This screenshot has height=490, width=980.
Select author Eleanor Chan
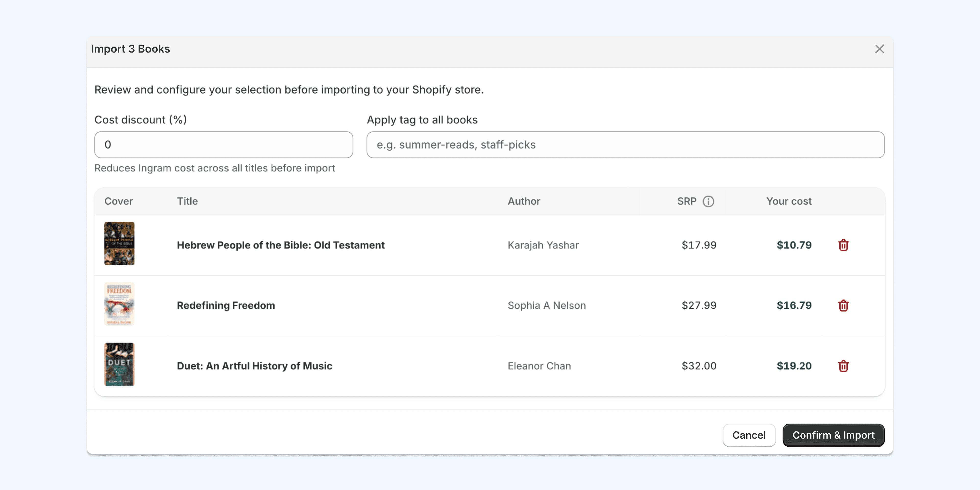[539, 366]
